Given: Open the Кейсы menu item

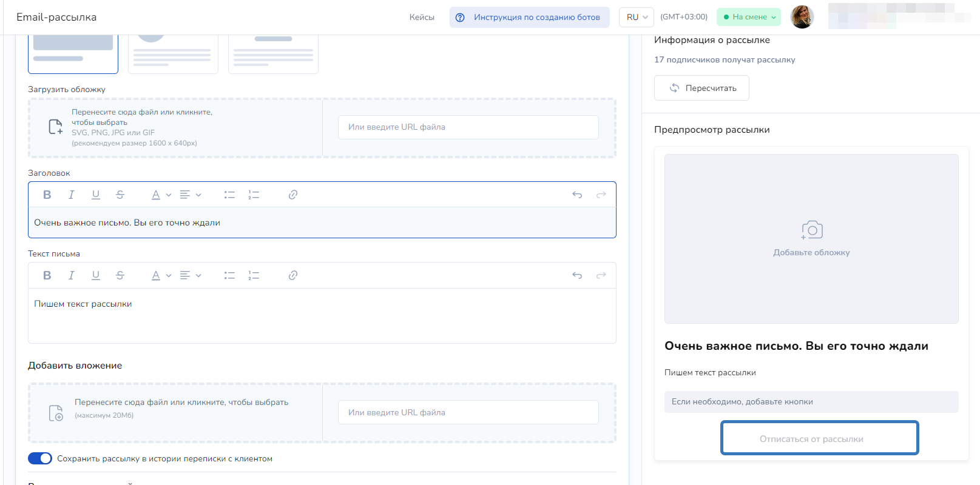Looking at the screenshot, I should click(x=422, y=17).
